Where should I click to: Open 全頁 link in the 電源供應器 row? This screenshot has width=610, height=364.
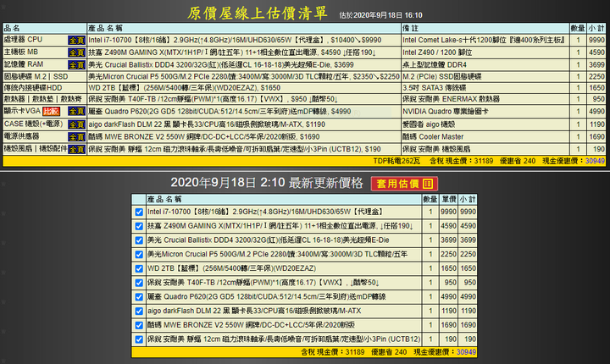(x=76, y=137)
